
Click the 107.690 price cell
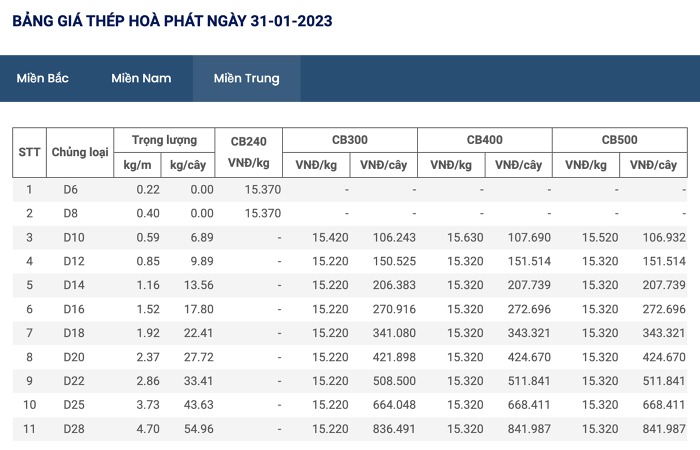(x=529, y=238)
